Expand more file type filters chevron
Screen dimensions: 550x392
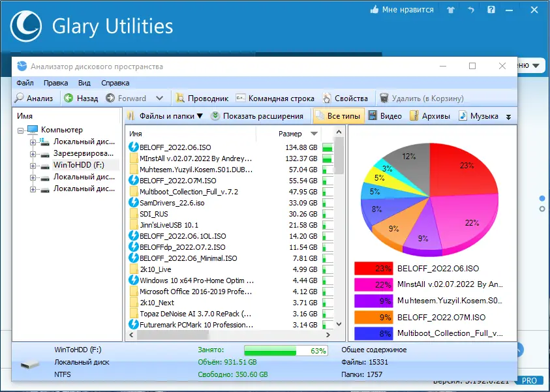(508, 117)
